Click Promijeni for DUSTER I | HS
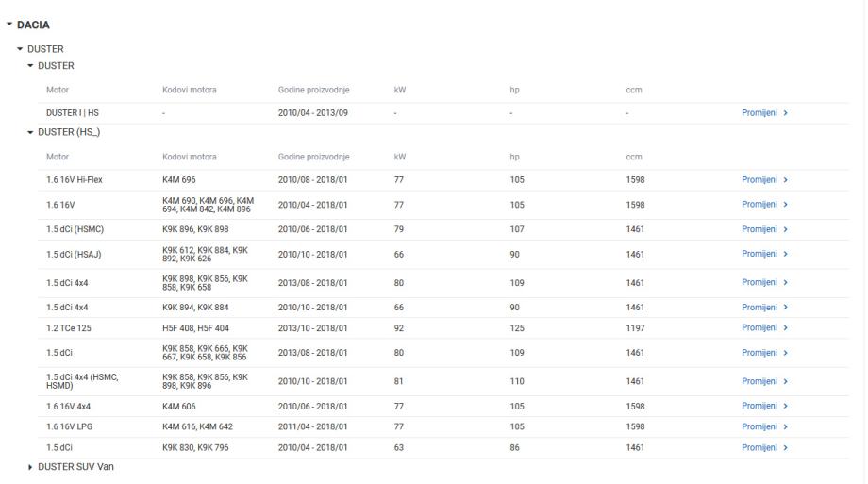868x484 pixels. point(759,113)
